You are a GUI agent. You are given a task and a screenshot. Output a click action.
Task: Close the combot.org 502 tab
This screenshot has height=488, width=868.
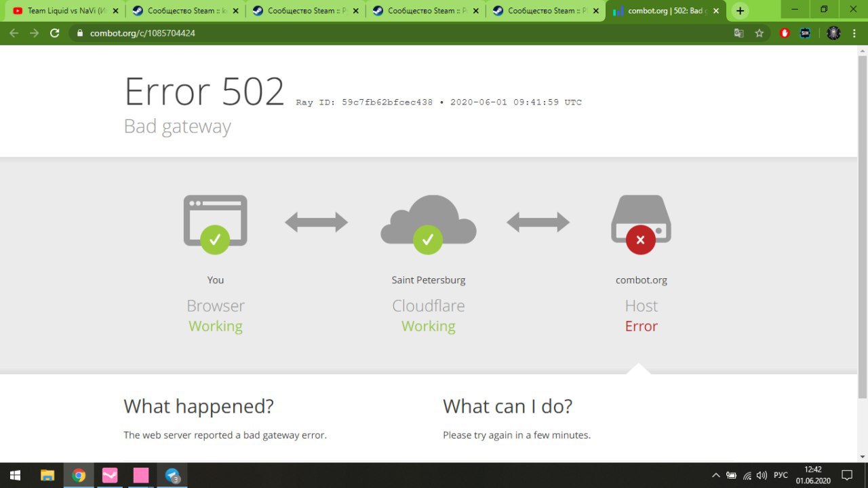[x=716, y=11]
